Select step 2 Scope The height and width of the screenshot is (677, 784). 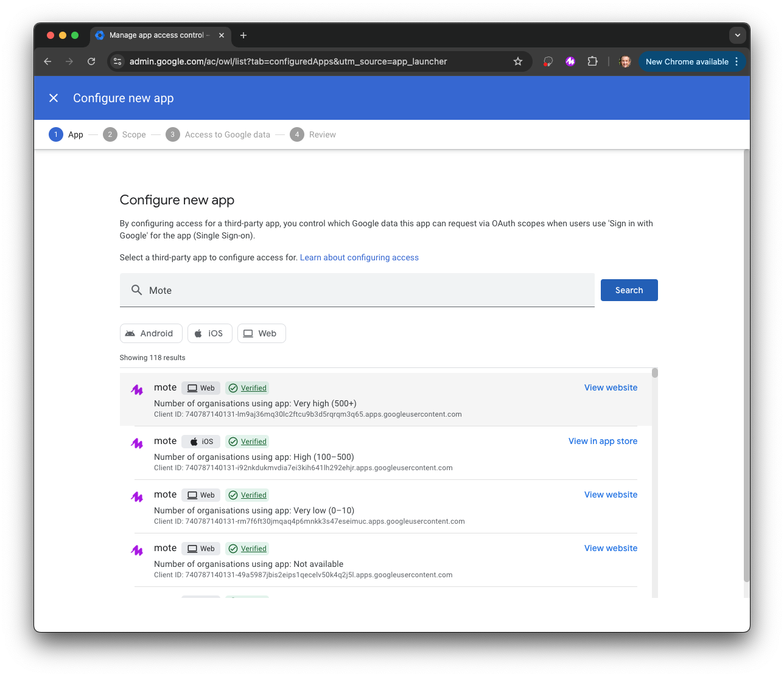(125, 134)
